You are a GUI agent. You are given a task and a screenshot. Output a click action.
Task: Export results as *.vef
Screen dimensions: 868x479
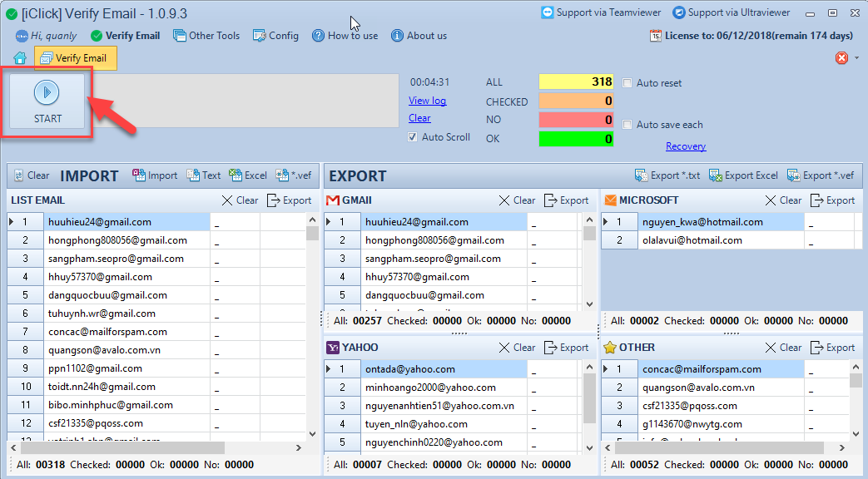(x=821, y=175)
